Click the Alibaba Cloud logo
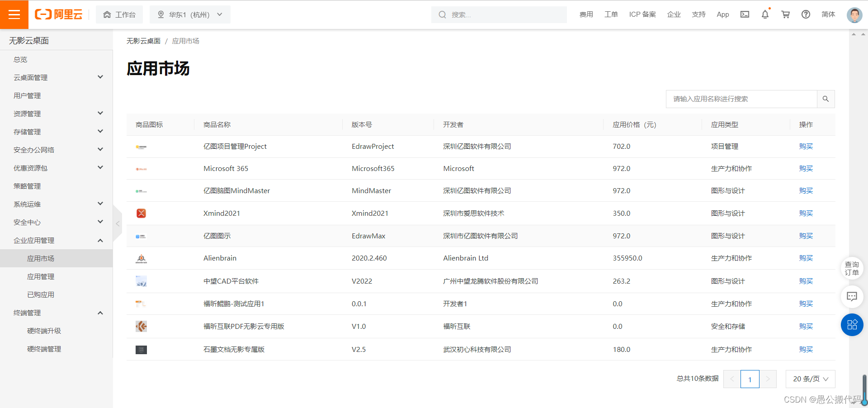The width and height of the screenshot is (868, 408). click(59, 14)
